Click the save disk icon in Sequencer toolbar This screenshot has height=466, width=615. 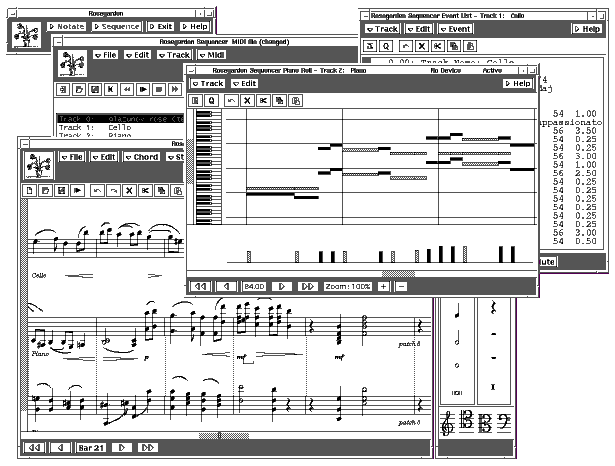tap(95, 89)
